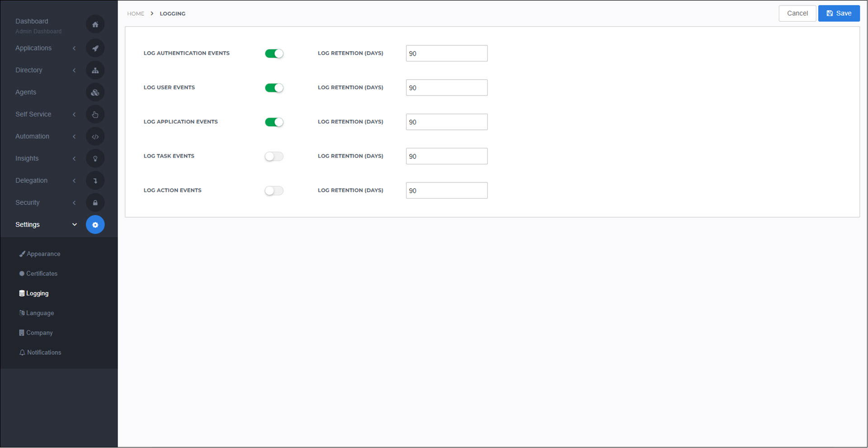Click the Dashboard home icon
The height and width of the screenshot is (448, 868).
pyautogui.click(x=95, y=24)
